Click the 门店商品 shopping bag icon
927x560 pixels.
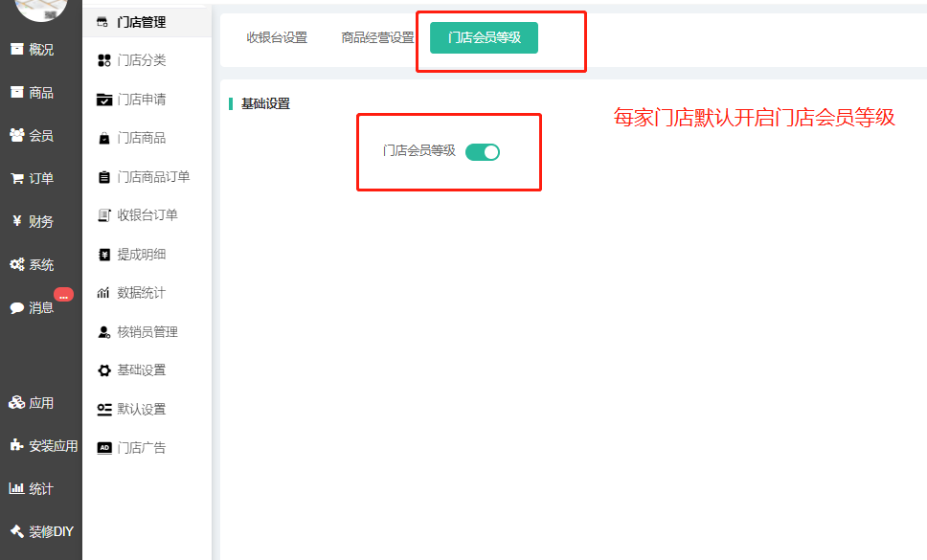104,138
